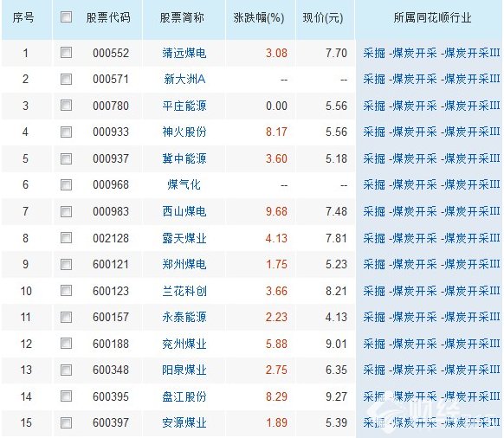Image resolution: width=504 pixels, height=438 pixels.
Task: Open 新大洲A stock link
Action: coord(184,79)
